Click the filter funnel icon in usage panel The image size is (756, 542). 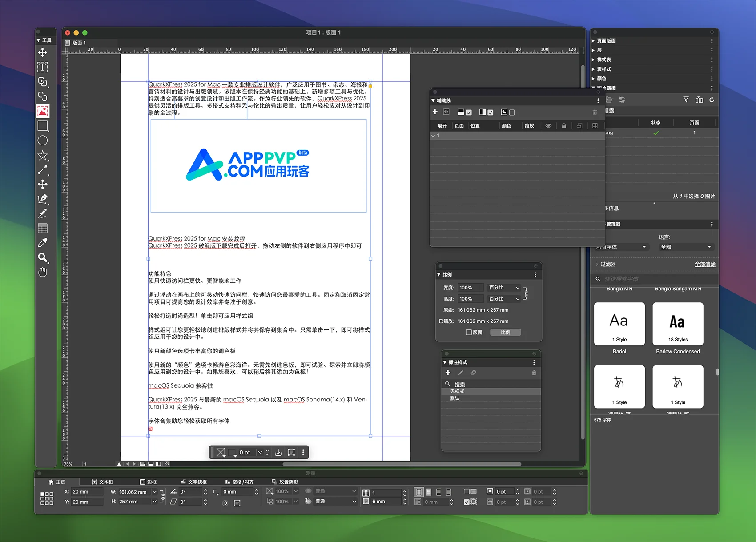[686, 100]
